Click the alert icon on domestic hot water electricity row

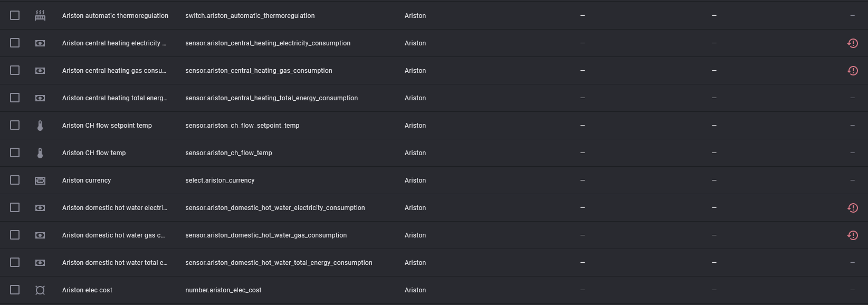tap(853, 207)
